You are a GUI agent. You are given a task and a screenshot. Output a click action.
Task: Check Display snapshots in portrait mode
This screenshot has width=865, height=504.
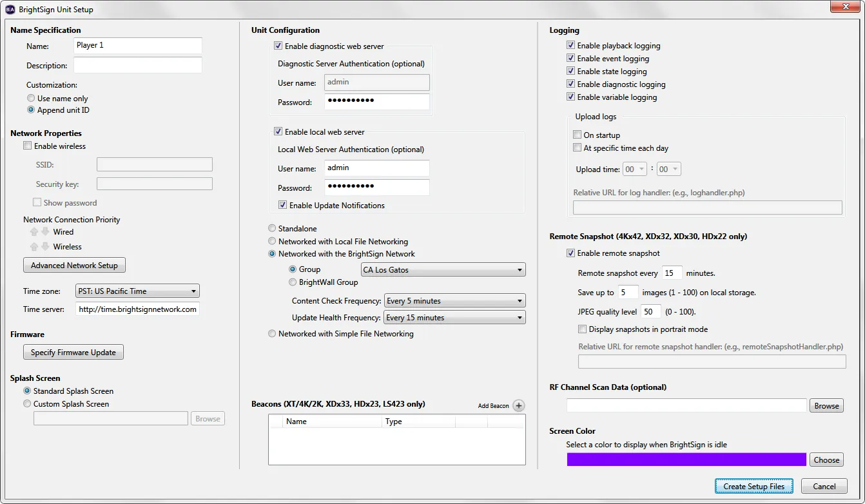[x=583, y=329]
